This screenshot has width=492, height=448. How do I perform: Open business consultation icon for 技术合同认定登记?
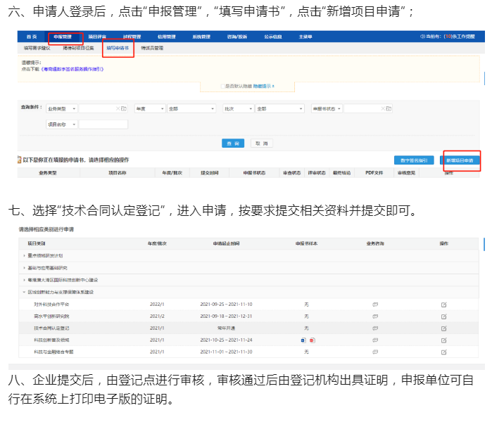click(x=375, y=328)
